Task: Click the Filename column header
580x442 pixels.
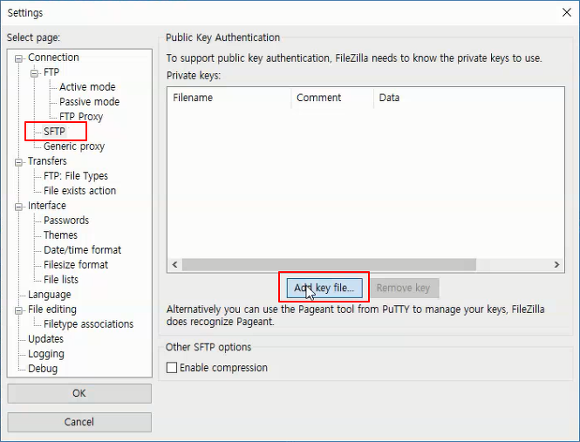Action: [x=229, y=98]
